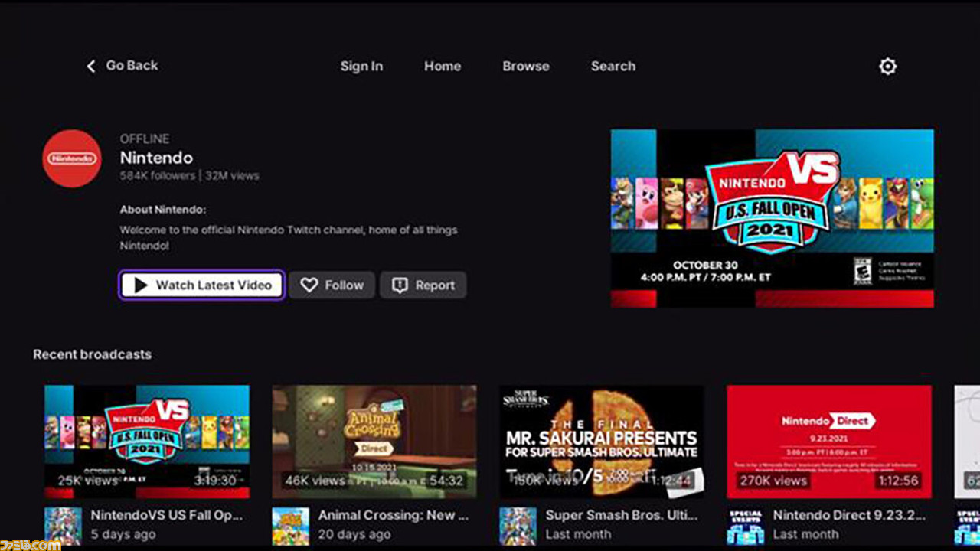
Task: Click the 3:19:30 duration label
Action: (x=214, y=481)
